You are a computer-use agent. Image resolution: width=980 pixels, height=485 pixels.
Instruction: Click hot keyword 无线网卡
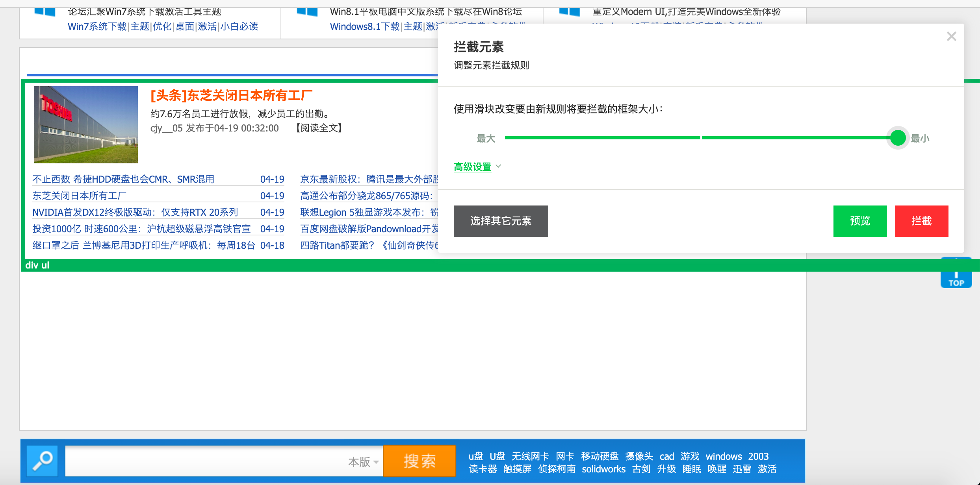tap(530, 456)
